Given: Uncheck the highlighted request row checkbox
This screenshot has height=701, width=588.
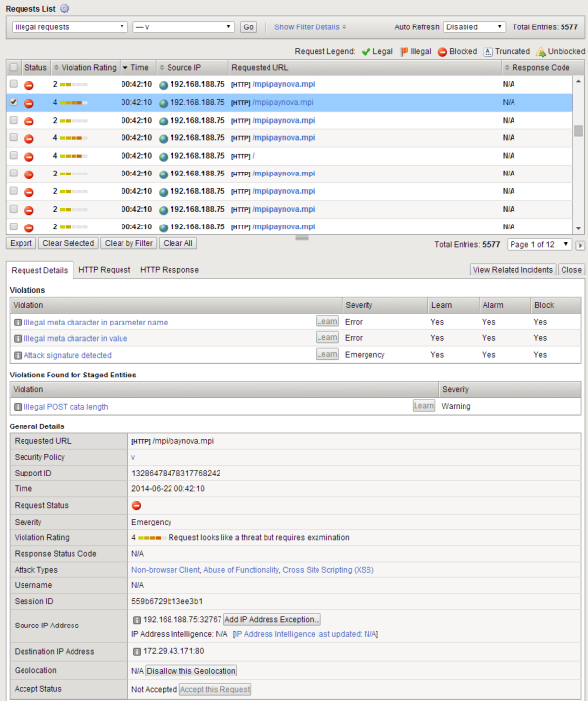Looking at the screenshot, I should click(13, 102).
